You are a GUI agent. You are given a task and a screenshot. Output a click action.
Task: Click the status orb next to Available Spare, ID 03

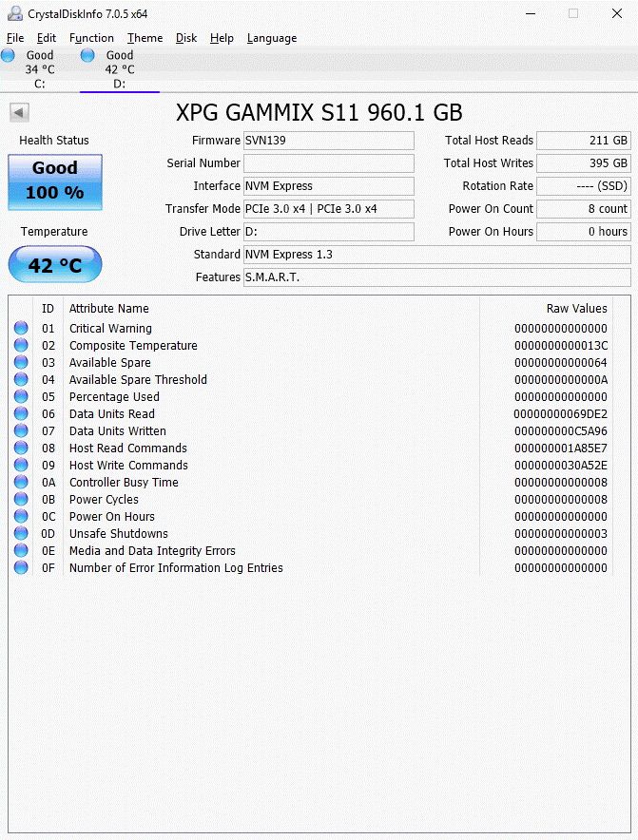(21, 362)
